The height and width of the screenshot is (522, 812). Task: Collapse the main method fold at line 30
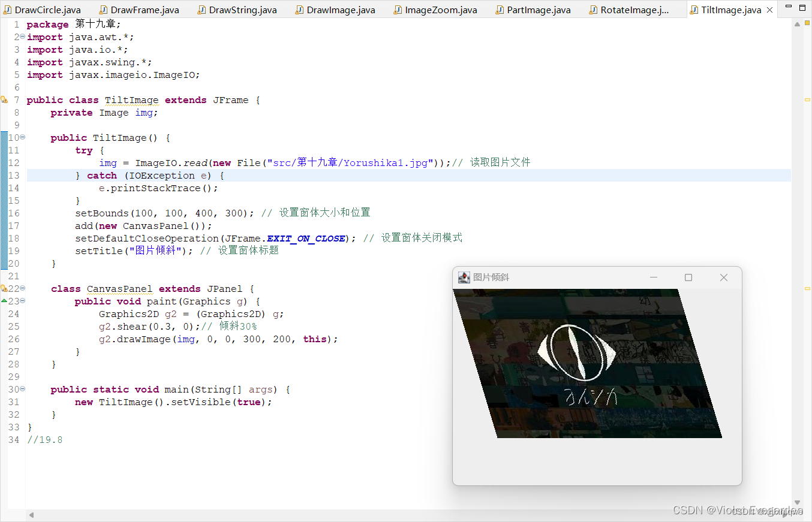(22, 390)
